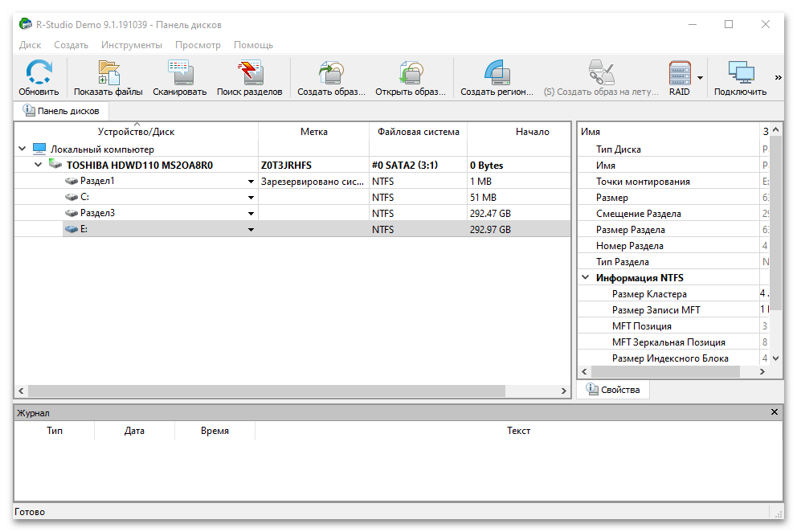797x532 pixels.
Task: Sort by the Файловая система column header
Action: click(x=418, y=132)
